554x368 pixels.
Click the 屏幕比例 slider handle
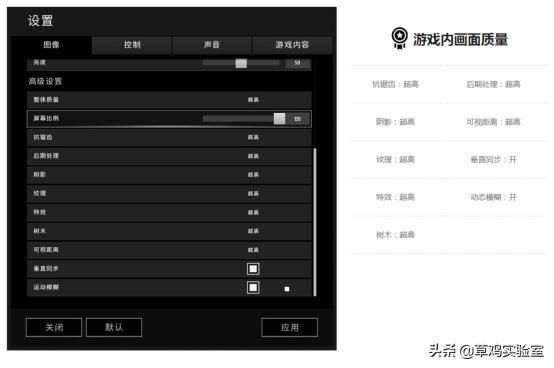click(x=279, y=119)
